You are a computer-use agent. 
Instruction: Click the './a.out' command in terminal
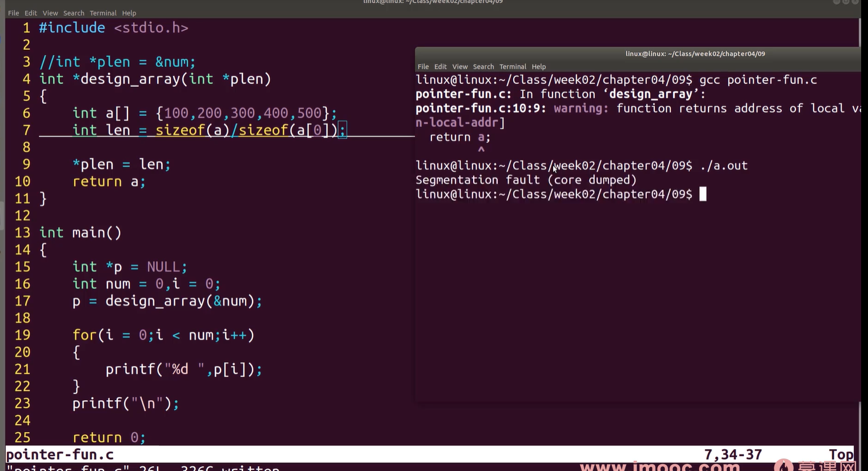click(723, 166)
